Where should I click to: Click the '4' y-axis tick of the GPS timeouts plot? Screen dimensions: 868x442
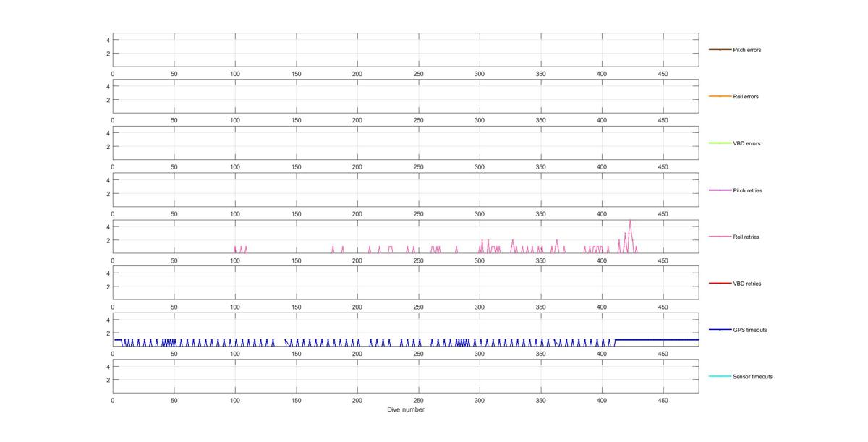(x=108, y=319)
